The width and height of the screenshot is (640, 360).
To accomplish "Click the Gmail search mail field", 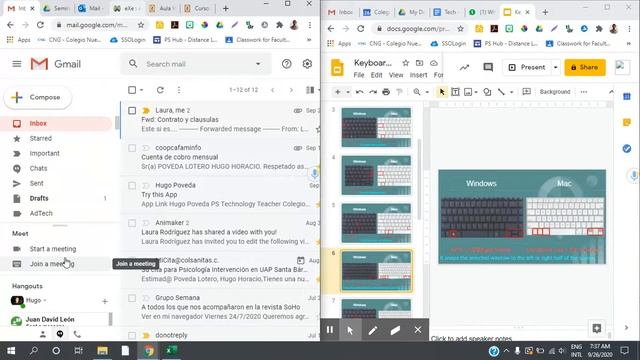I will click(196, 64).
